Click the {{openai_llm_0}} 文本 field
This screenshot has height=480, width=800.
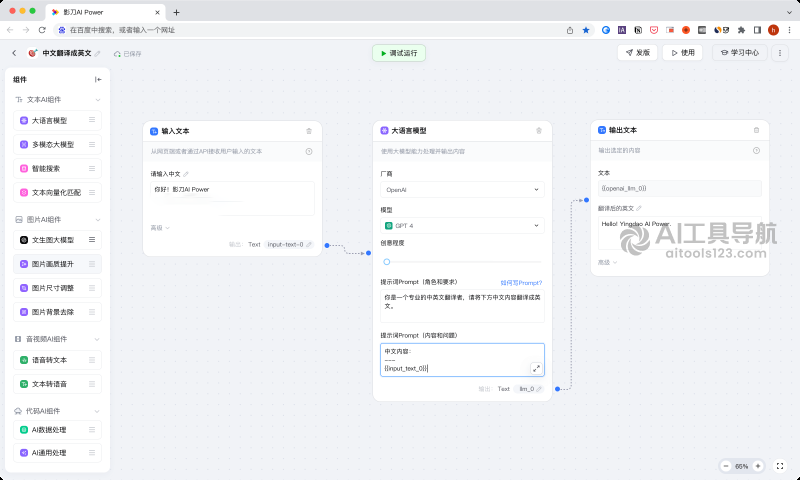[x=680, y=188]
